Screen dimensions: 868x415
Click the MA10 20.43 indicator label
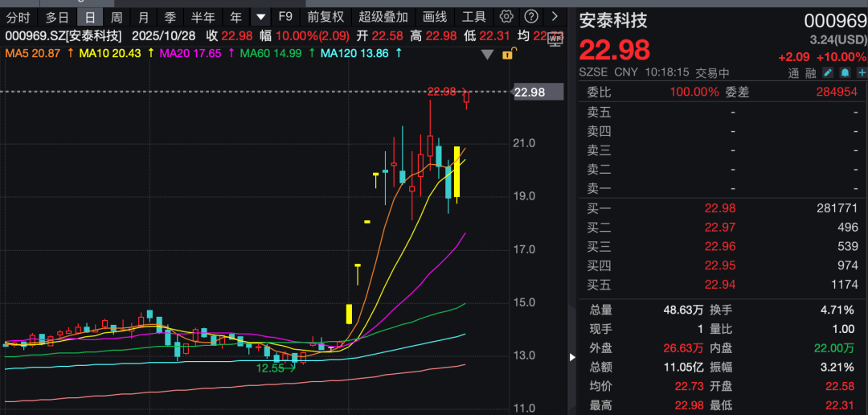(109, 54)
